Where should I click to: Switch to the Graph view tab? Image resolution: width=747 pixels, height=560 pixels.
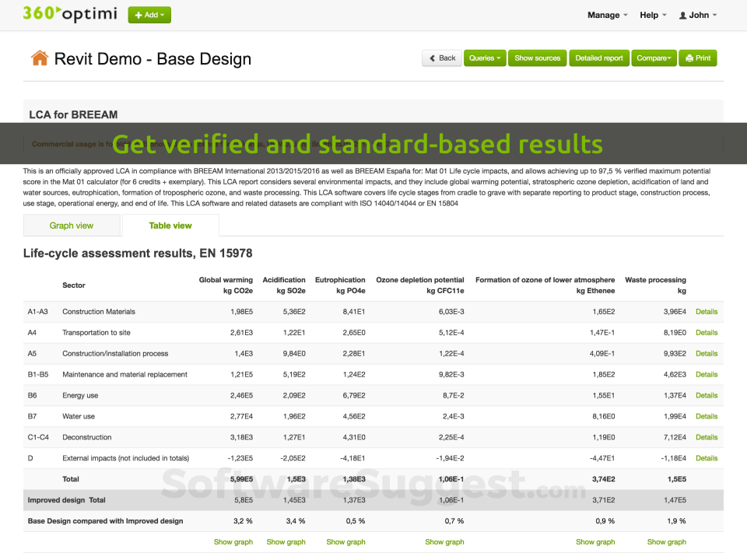(x=72, y=225)
